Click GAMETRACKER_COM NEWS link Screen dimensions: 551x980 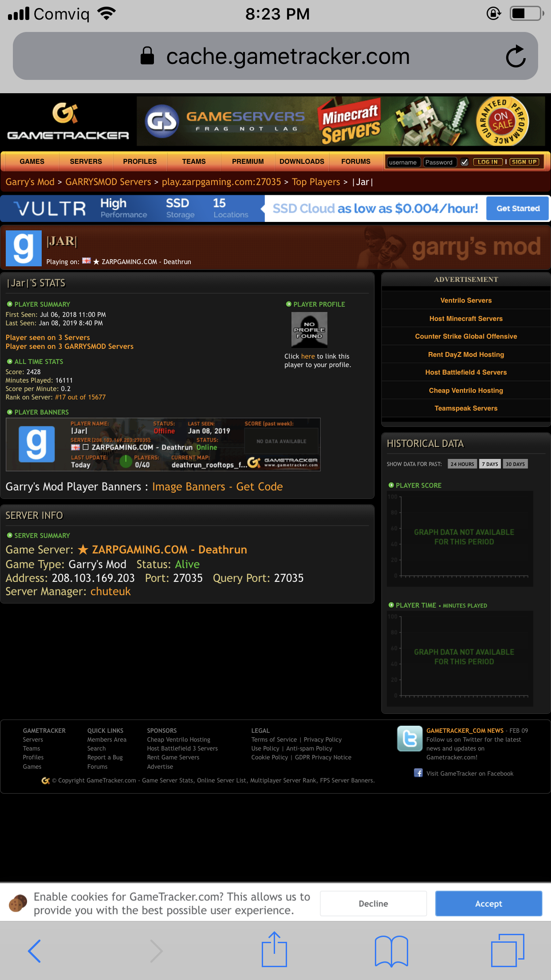(x=465, y=731)
